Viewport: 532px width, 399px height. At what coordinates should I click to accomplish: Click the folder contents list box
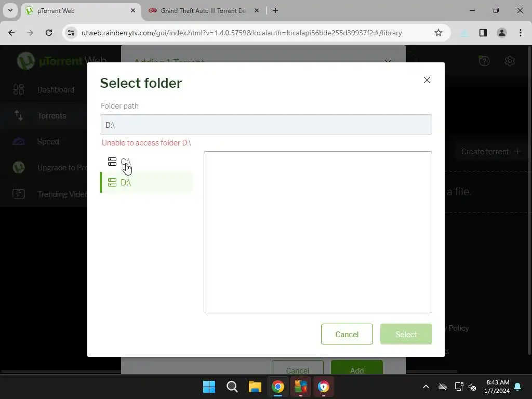317,232
